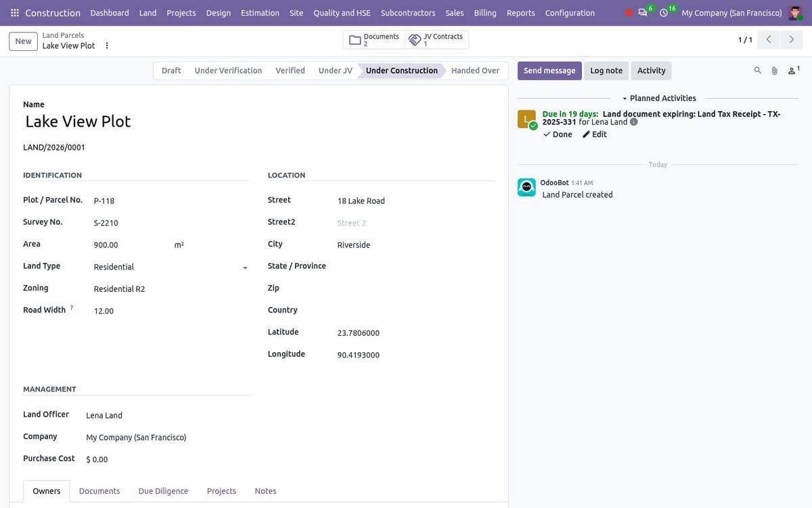Viewport: 812px width, 508px height.
Task: Go to the next record
Action: point(791,40)
